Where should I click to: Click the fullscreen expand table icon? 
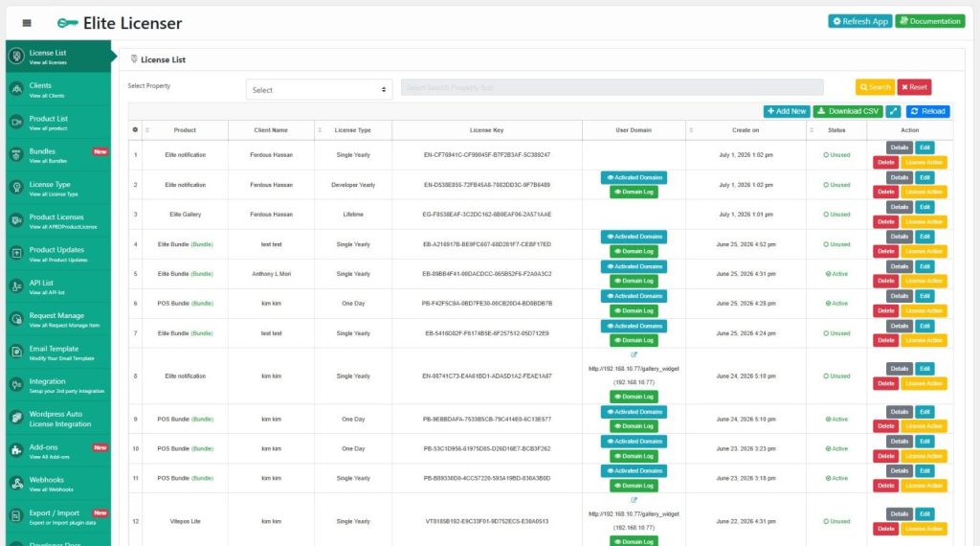coord(893,111)
